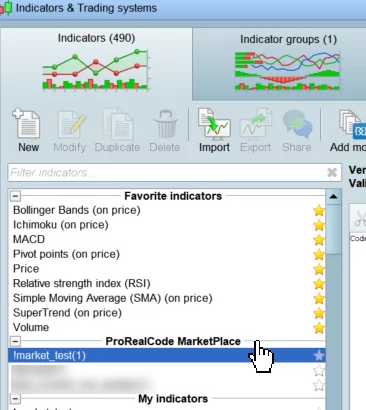The height and width of the screenshot is (410, 366).
Task: Favorite the !market_test(1) indicator star
Action: 319,355
